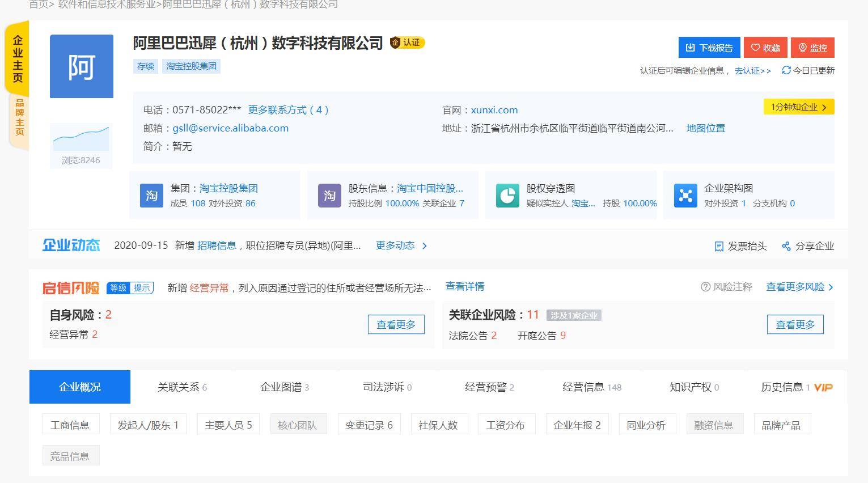Select the 知识产权 tab
Screen dimensions: 868x483
(x=694, y=387)
